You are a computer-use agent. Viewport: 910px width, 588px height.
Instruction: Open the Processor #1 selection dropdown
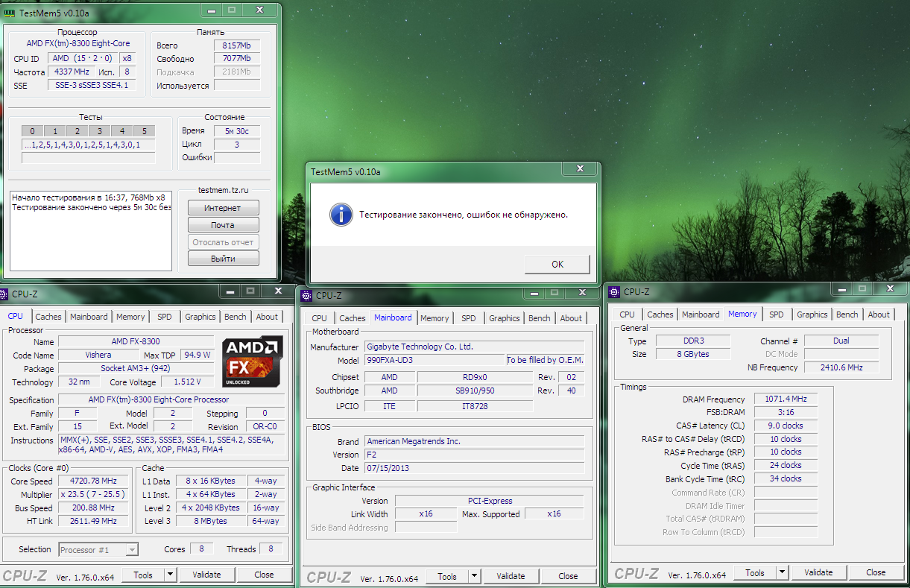point(98,550)
